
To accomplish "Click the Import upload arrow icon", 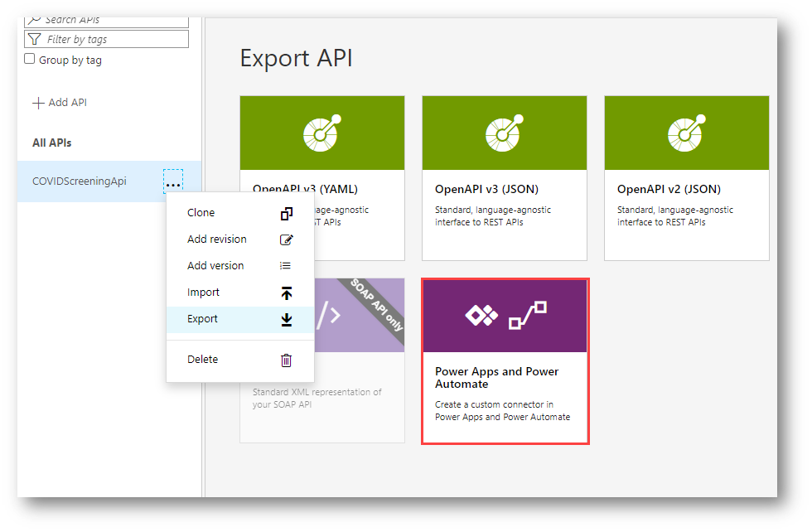I will [286, 293].
